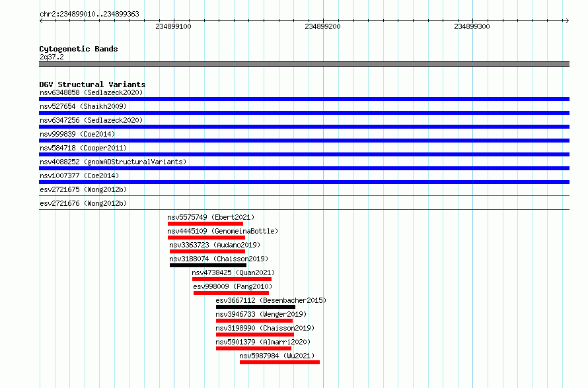Open nsv5987984 (Wu2021) variant
This screenshot has width=588, height=388.
pyautogui.click(x=277, y=356)
